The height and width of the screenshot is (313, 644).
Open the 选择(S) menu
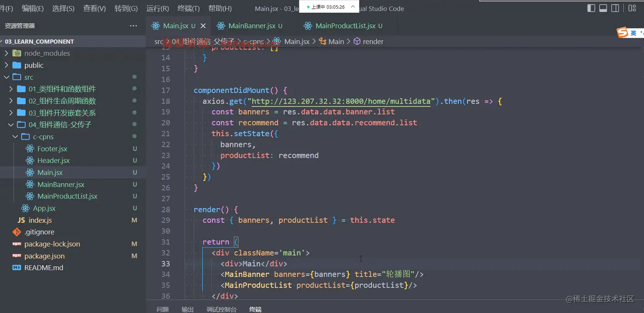tap(63, 9)
